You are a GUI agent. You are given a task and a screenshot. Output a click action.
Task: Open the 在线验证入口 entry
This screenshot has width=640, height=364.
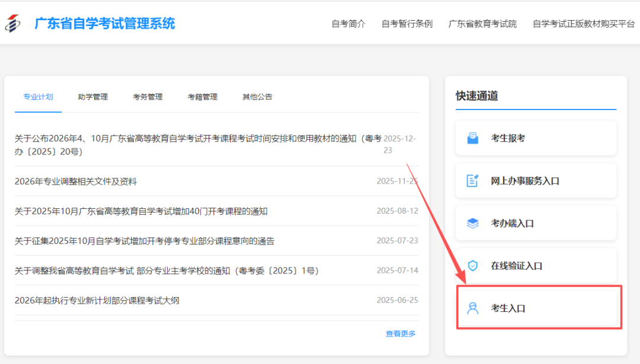click(536, 266)
